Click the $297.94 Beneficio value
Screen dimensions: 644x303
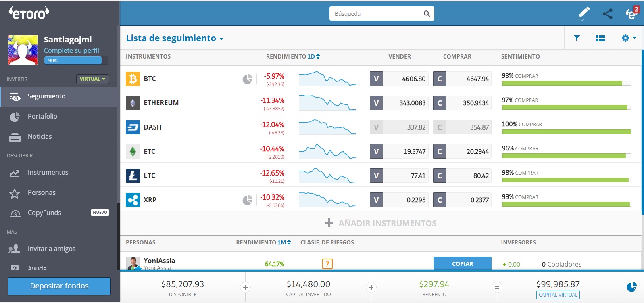click(x=434, y=284)
